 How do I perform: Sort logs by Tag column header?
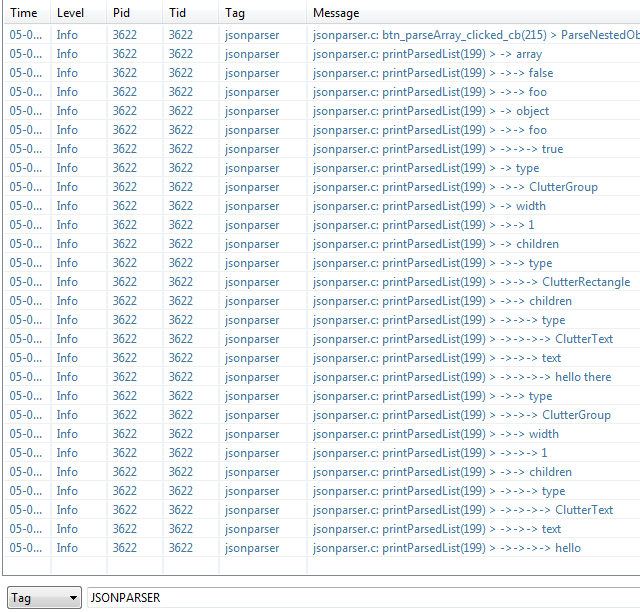236,13
